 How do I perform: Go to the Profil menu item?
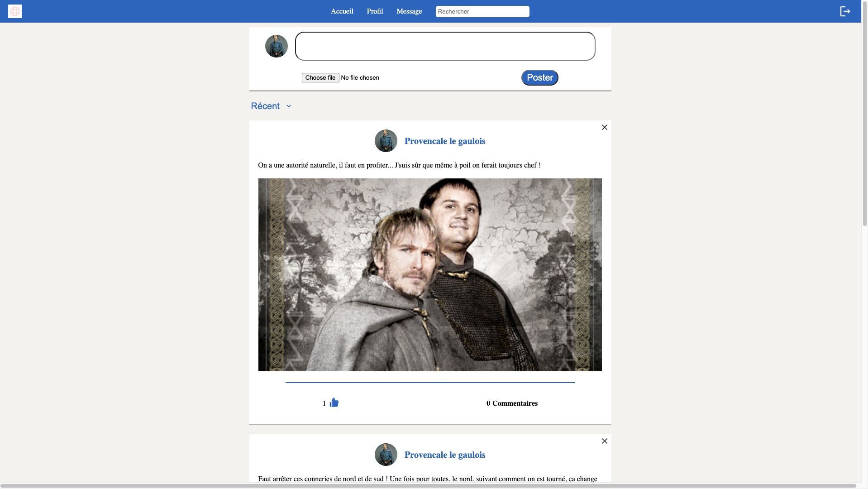(x=375, y=11)
